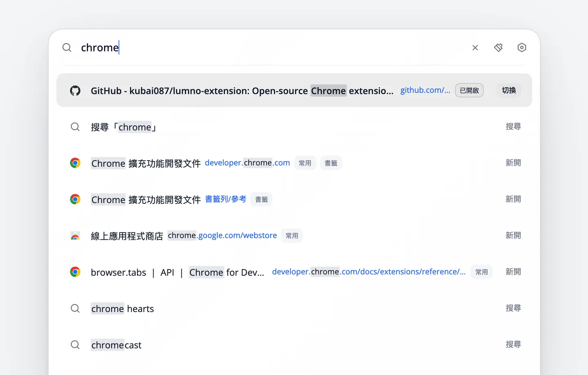Viewport: 588px width, 375px height.
Task: Open the 書籤列/參考 link
Action: click(225, 199)
